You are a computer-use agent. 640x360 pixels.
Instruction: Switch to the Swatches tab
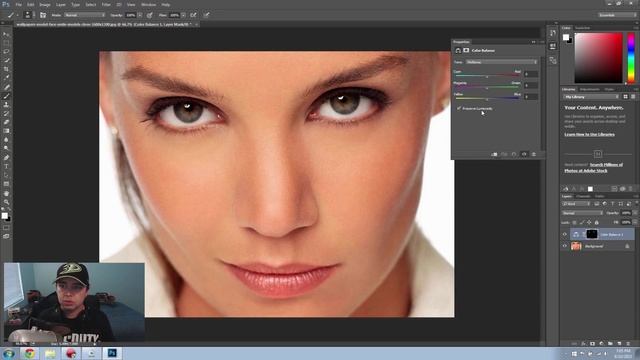coord(582,28)
